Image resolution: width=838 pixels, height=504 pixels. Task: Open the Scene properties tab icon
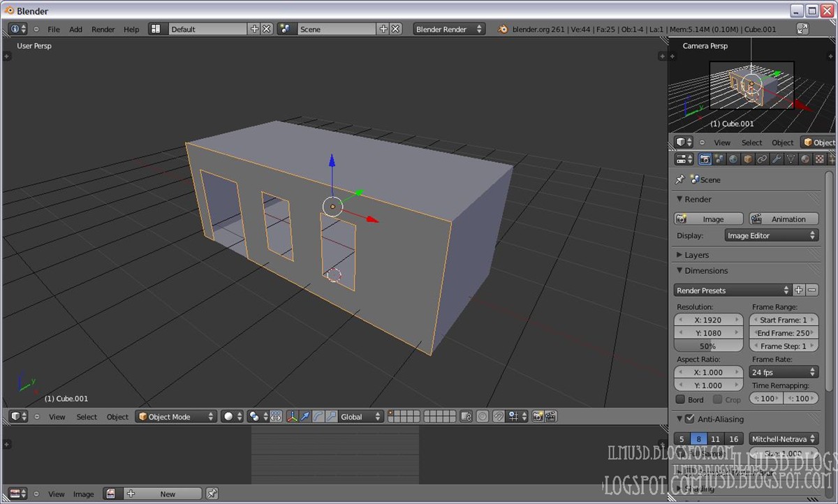pos(719,159)
